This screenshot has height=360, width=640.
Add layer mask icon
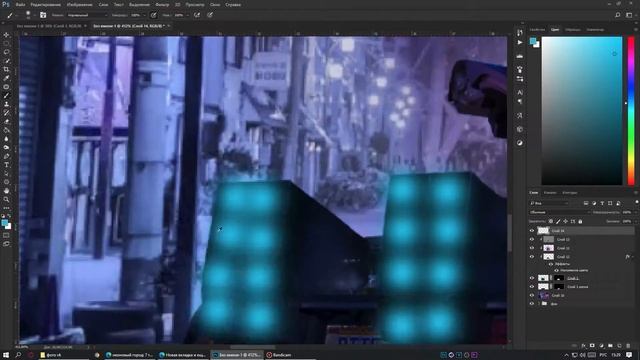pyautogui.click(x=592, y=346)
